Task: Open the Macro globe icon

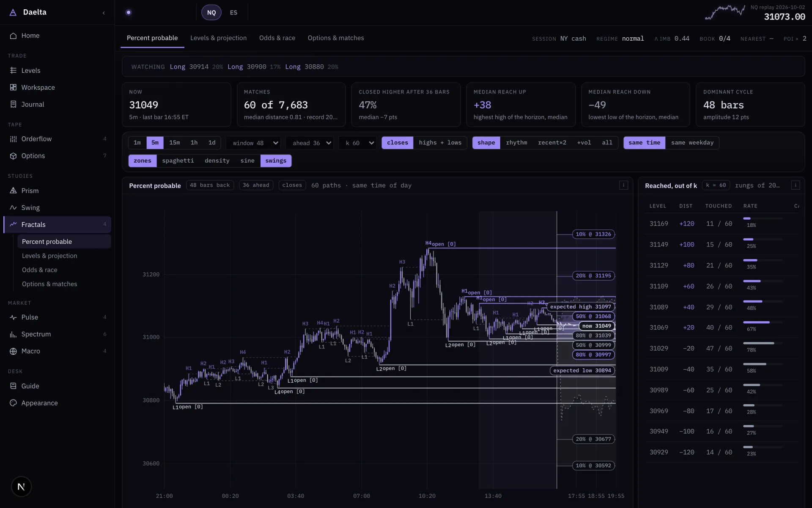Action: 13,351
